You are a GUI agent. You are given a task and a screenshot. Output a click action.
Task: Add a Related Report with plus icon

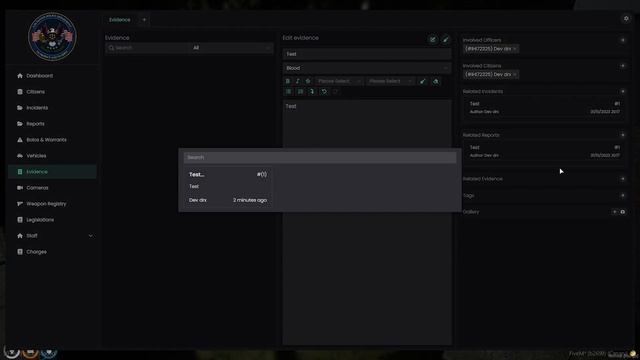tap(622, 135)
